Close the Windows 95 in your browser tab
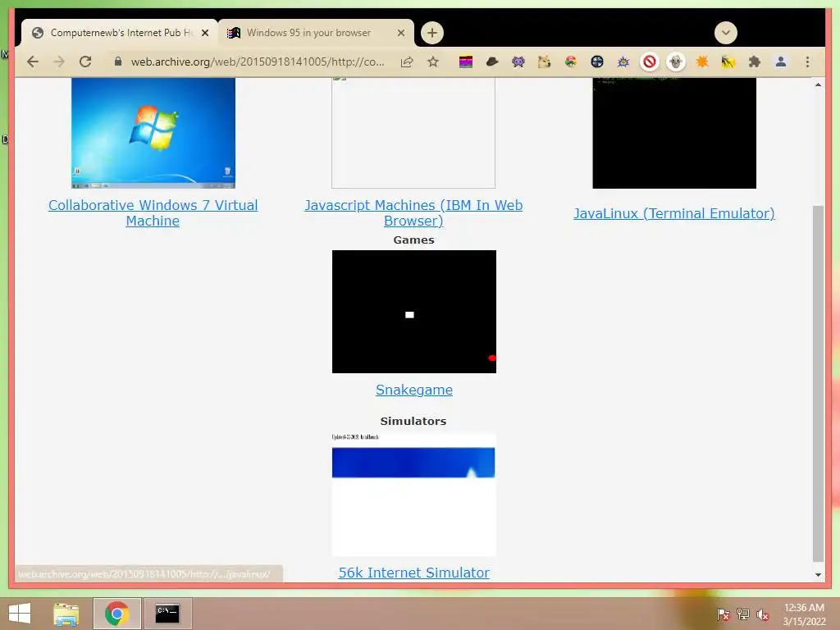This screenshot has height=630, width=840. pyautogui.click(x=400, y=33)
